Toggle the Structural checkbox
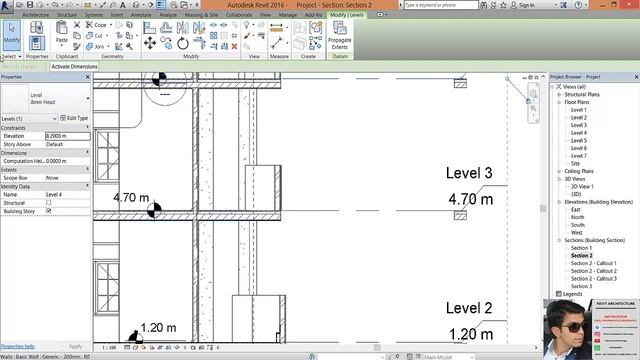This screenshot has width=640, height=360. tap(49, 203)
